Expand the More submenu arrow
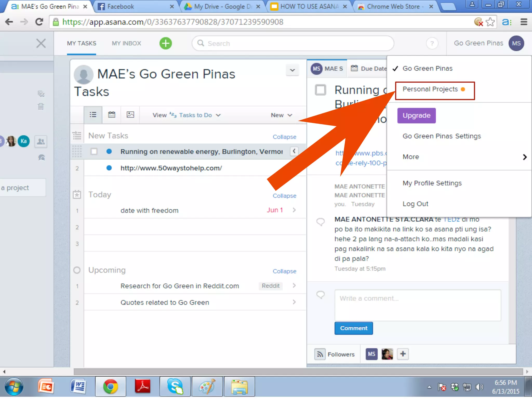 [x=524, y=157]
